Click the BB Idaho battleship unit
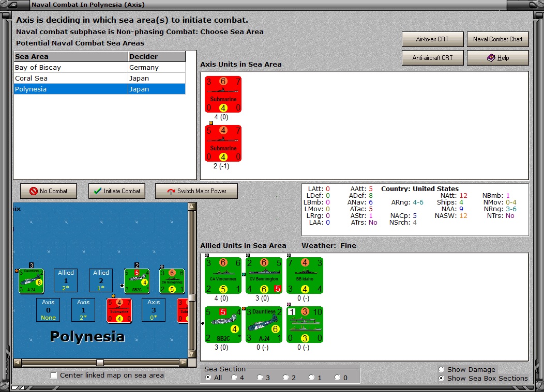Viewport: 544px width, 392px height. pyautogui.click(x=305, y=276)
